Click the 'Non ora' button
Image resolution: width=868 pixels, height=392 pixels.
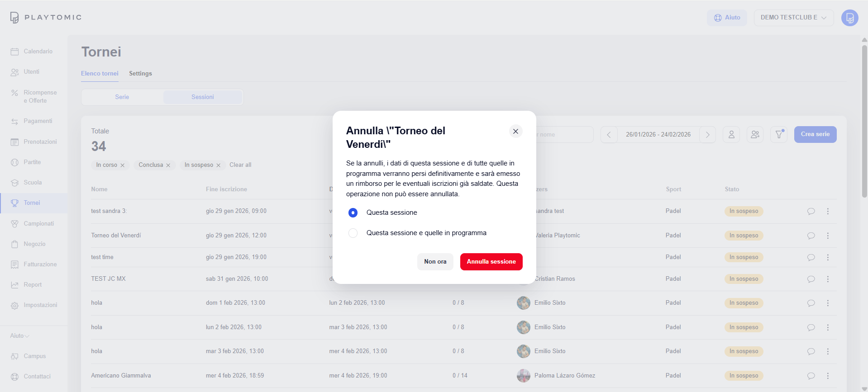(435, 262)
